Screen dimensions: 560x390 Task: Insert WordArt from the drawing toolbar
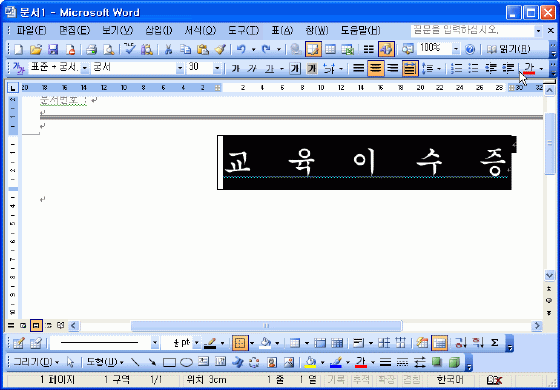click(x=238, y=363)
